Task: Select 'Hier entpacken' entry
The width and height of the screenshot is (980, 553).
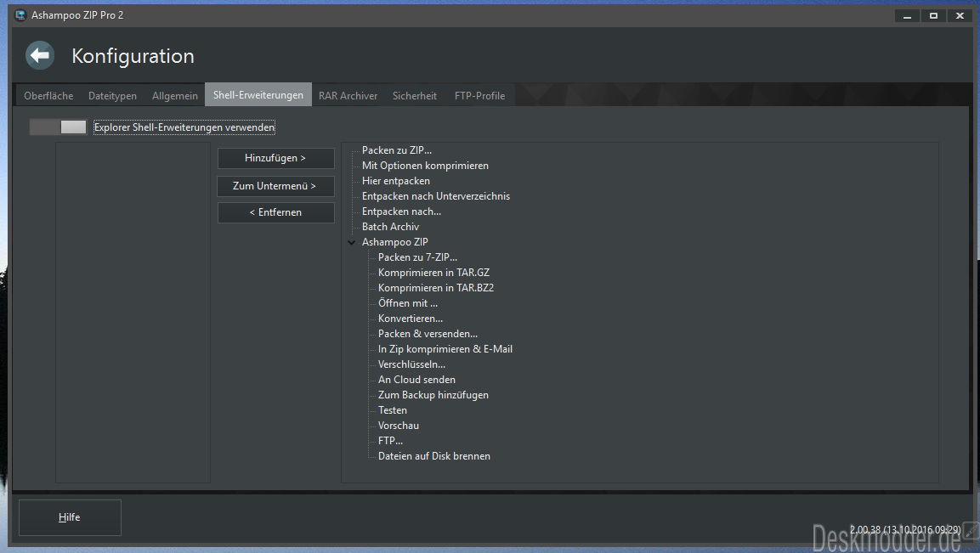Action: (395, 181)
